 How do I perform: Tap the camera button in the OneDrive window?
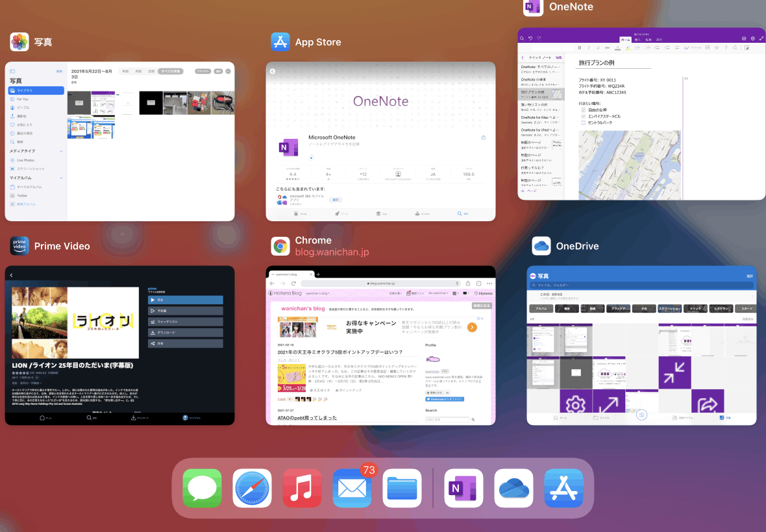642,415
